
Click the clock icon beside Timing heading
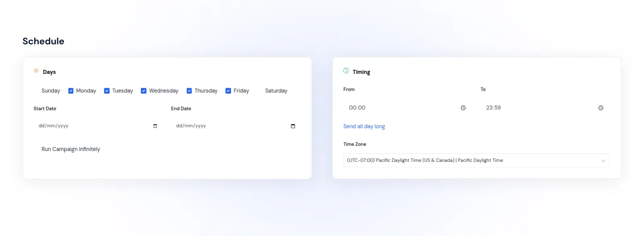(x=346, y=71)
